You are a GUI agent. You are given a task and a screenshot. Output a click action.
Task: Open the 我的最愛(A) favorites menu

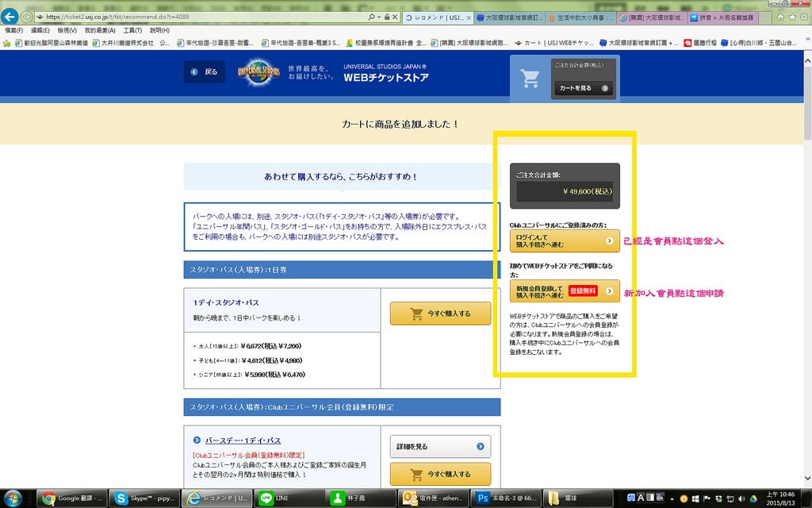pos(101,30)
